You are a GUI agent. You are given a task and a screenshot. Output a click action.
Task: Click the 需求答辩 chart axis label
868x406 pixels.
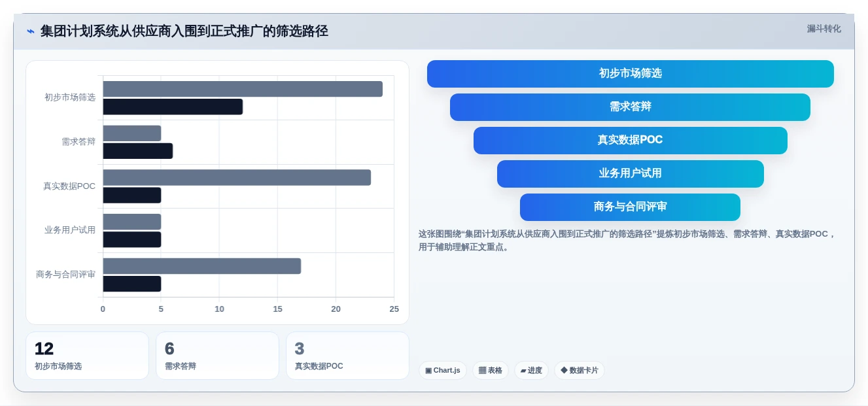coord(78,142)
